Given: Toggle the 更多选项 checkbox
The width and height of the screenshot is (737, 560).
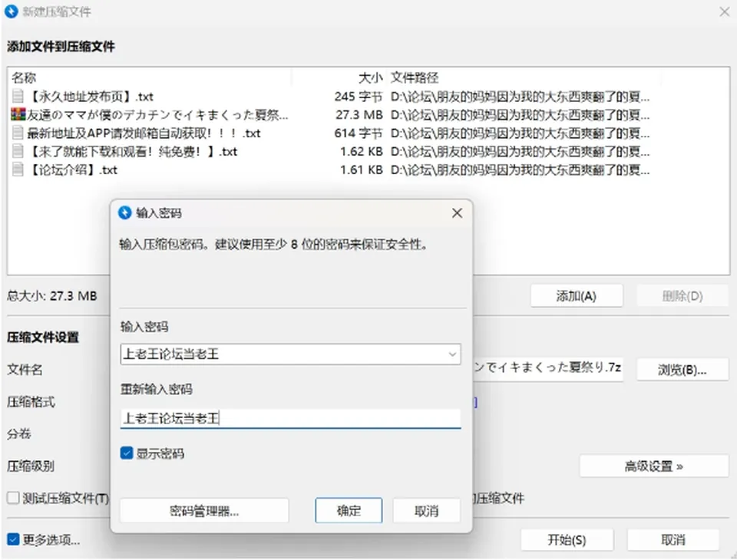Looking at the screenshot, I should pos(13,539).
